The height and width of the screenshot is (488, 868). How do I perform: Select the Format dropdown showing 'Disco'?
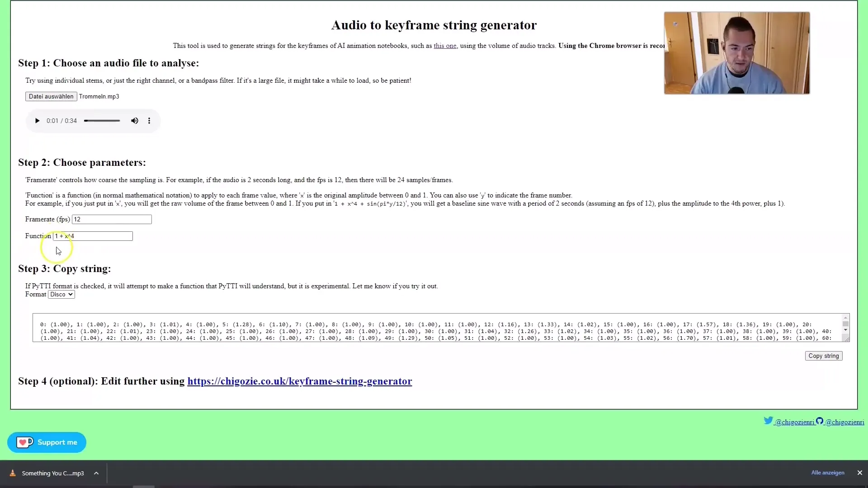pos(61,294)
